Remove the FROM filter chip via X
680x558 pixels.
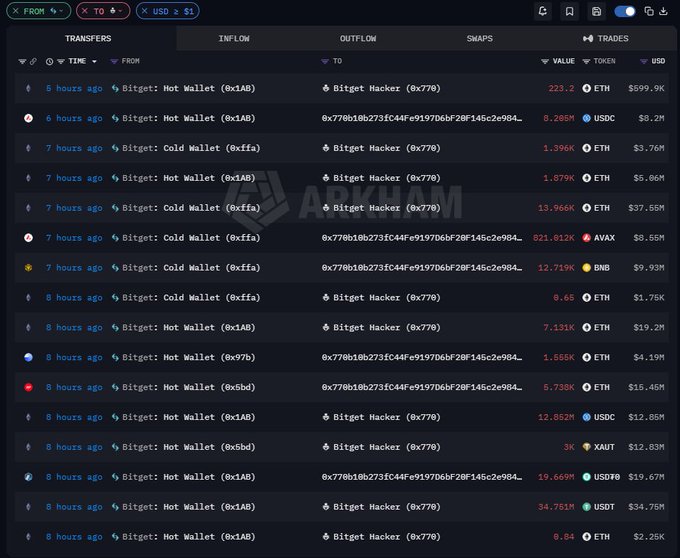pos(16,11)
